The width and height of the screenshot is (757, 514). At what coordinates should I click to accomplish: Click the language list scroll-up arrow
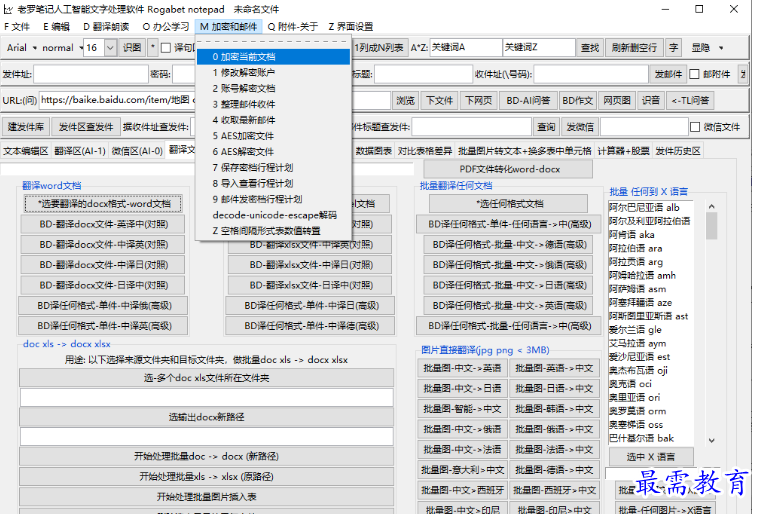711,206
